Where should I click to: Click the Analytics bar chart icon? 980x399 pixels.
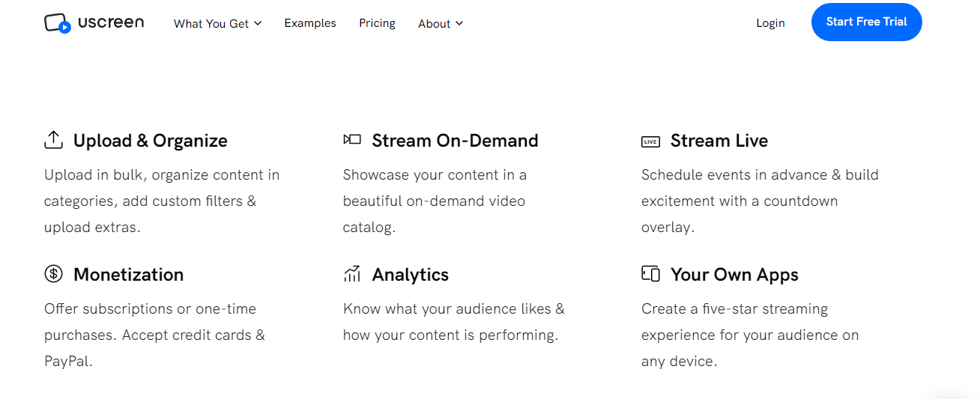tap(352, 274)
